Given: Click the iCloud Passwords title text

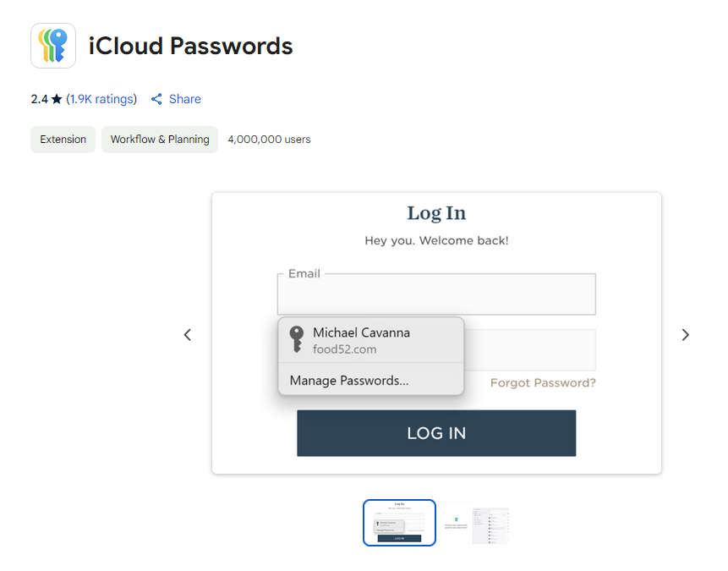Looking at the screenshot, I should point(191,46).
